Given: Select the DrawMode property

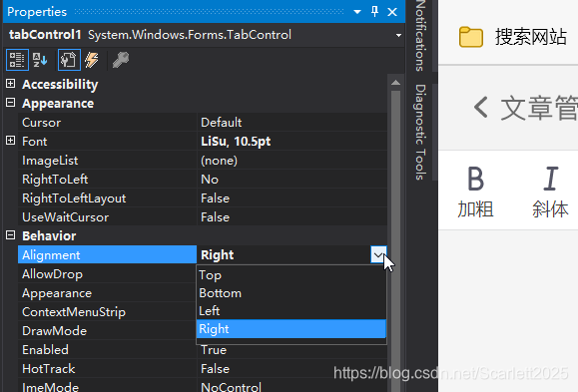Looking at the screenshot, I should [107, 331].
